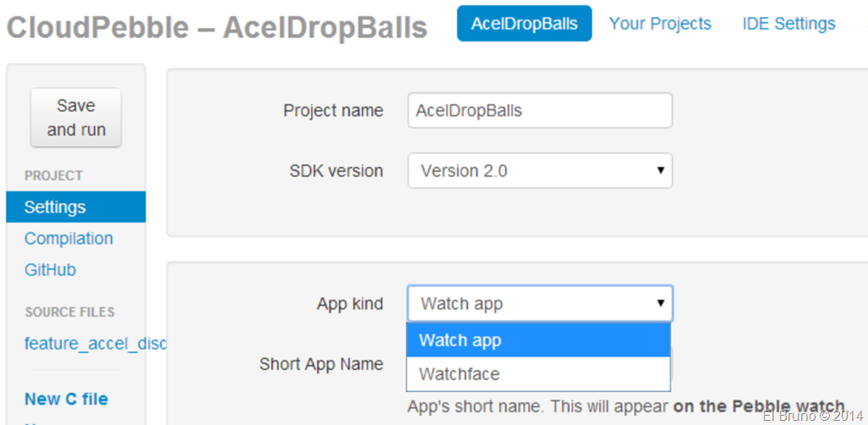Image resolution: width=868 pixels, height=425 pixels.
Task: Open Compilation in the sidebar
Action: tap(69, 238)
